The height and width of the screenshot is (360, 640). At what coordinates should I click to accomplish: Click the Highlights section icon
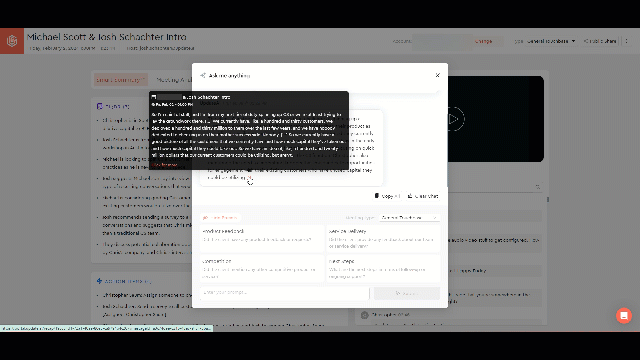[x=99, y=106]
